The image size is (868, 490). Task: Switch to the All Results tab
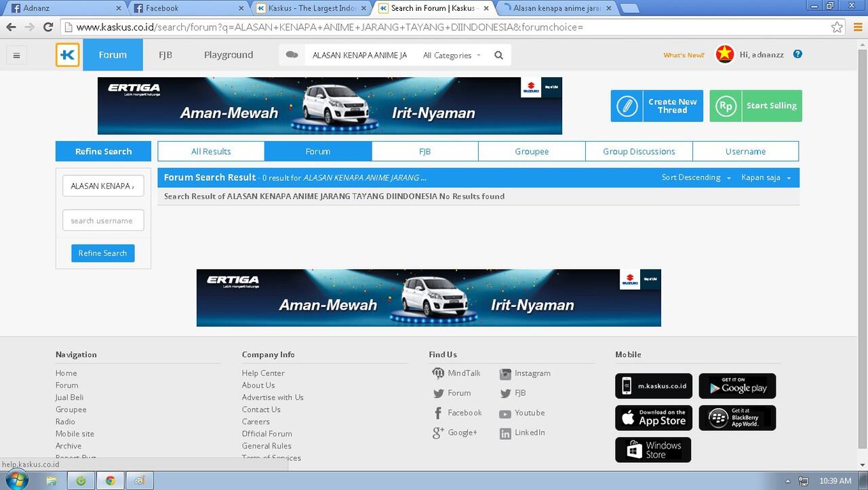(x=211, y=151)
